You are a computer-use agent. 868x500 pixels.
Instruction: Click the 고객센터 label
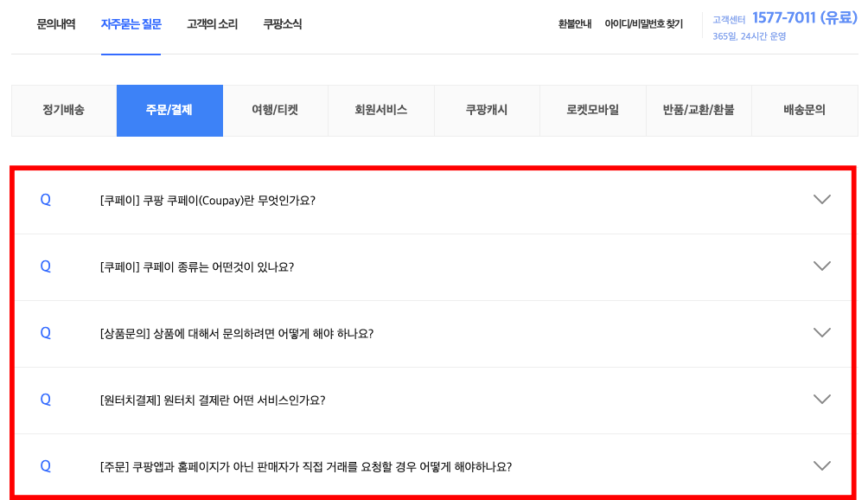tap(729, 20)
